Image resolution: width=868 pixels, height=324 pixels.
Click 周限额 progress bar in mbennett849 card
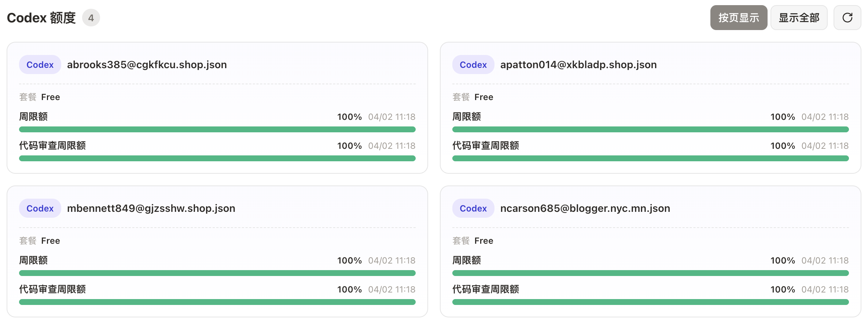tap(217, 273)
